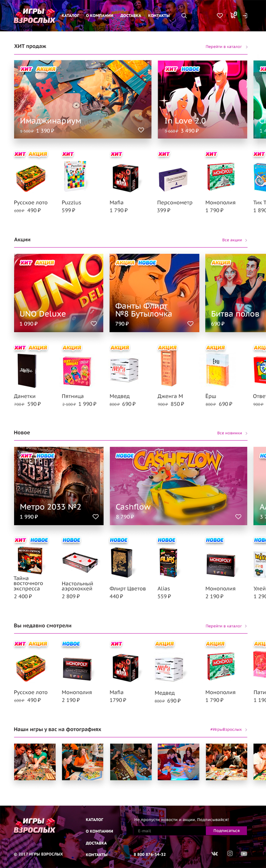Open the search magnifier icon in header
This screenshot has height=868, width=266.
coord(184,15)
